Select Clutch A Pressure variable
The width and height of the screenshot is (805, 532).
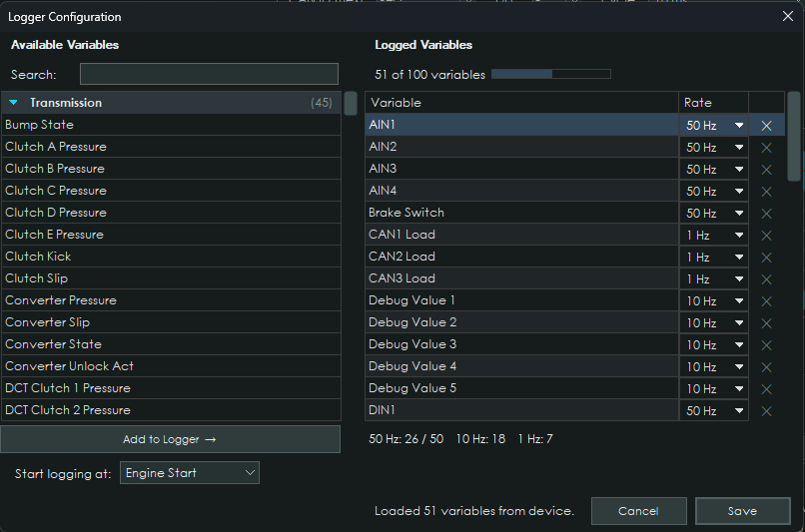(171, 147)
